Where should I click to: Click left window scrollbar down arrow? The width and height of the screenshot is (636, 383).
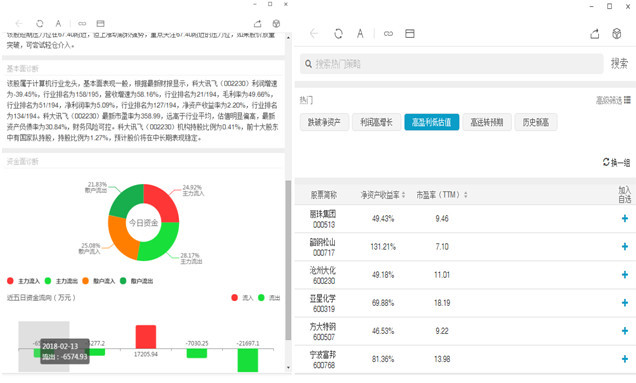288,368
